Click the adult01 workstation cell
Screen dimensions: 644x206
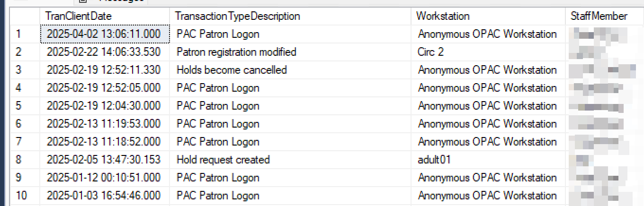coord(488,160)
